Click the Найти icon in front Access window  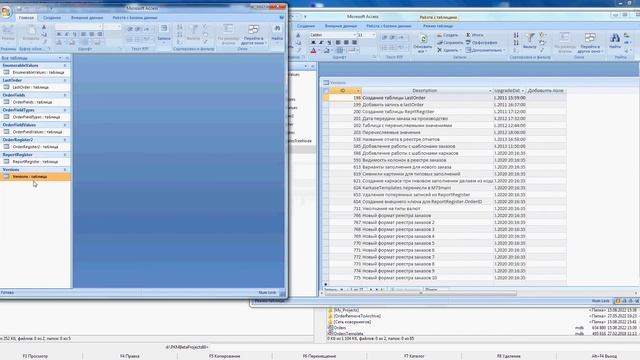point(277,29)
